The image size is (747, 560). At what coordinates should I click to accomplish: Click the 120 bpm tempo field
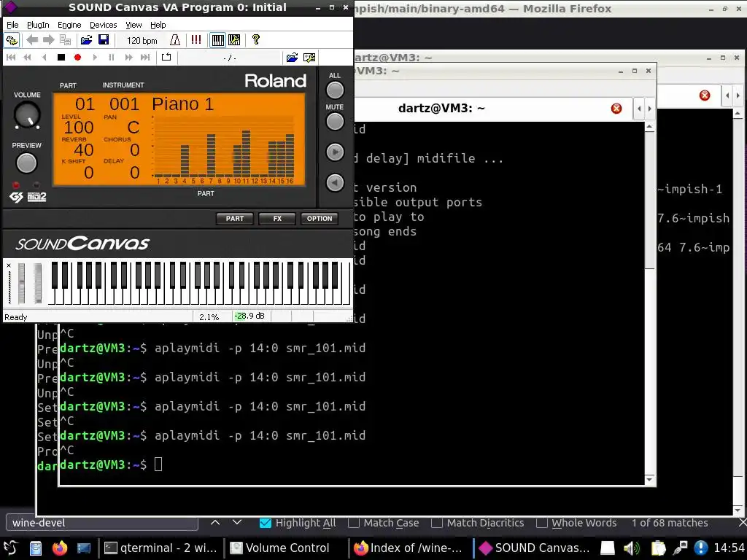tap(142, 41)
